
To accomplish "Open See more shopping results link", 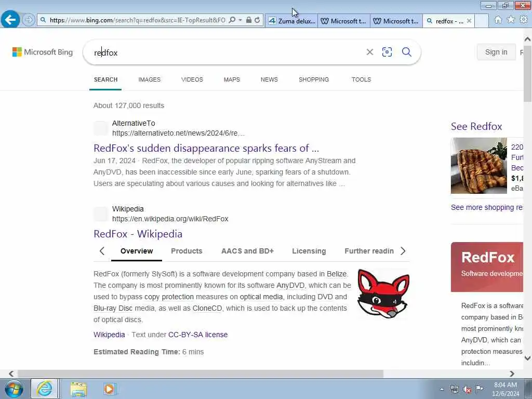I will [487, 207].
